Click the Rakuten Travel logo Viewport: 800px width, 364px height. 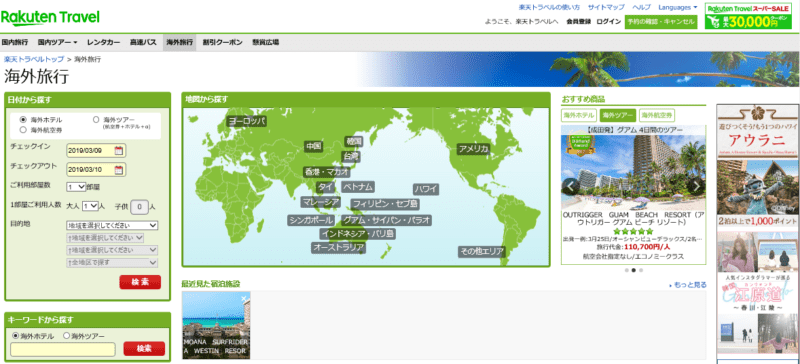[x=50, y=17]
